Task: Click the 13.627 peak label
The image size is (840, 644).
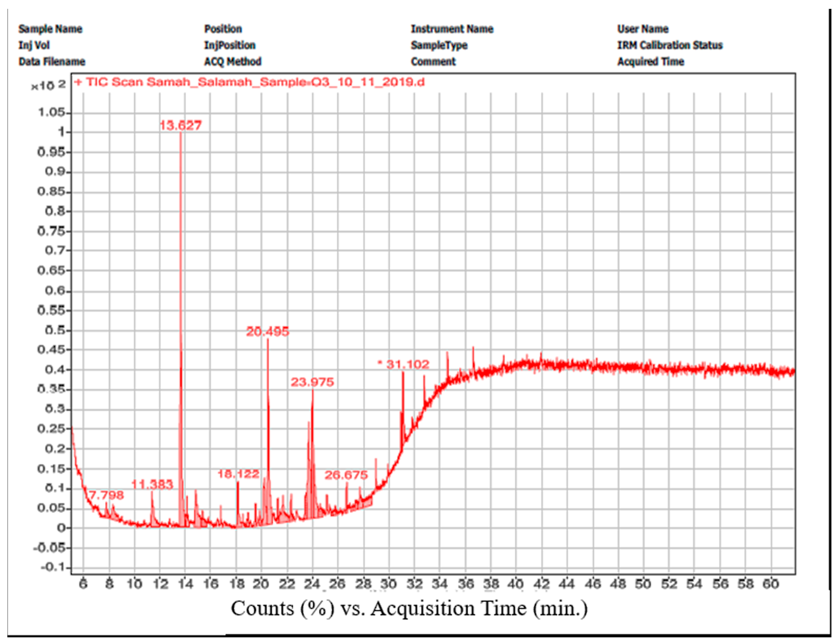Action: tap(180, 126)
